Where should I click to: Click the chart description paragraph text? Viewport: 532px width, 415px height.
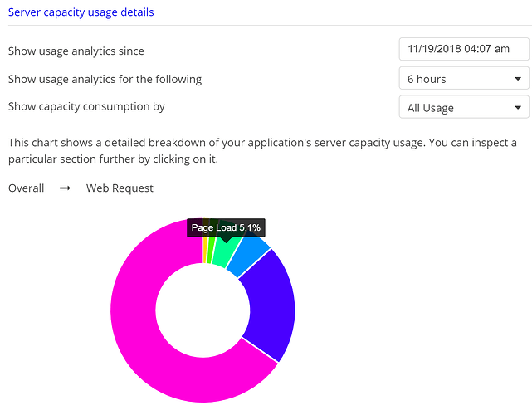(262, 151)
